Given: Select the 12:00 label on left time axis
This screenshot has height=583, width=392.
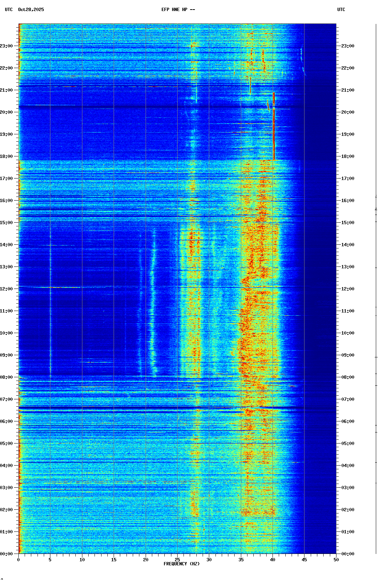Looking at the screenshot, I should (7, 289).
